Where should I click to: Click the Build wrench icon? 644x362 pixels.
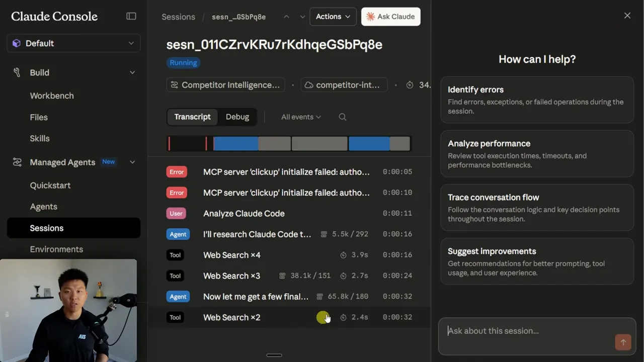tap(17, 72)
